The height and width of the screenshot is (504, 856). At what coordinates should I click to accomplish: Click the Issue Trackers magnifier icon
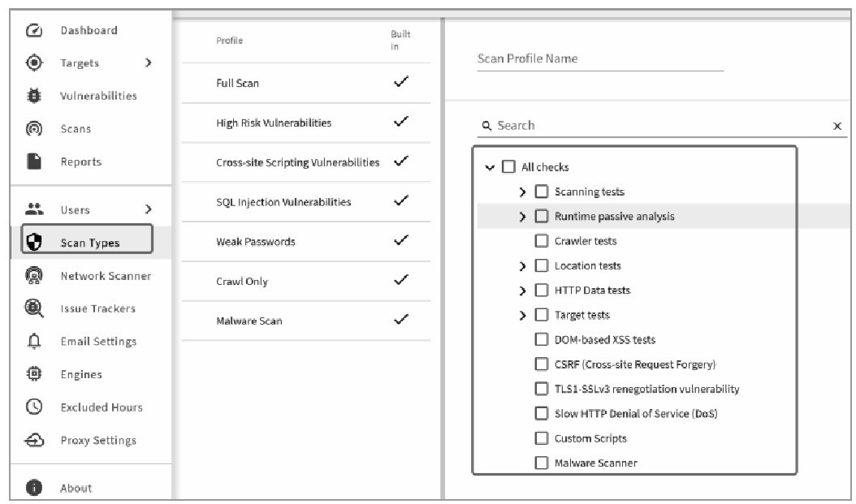(x=34, y=308)
